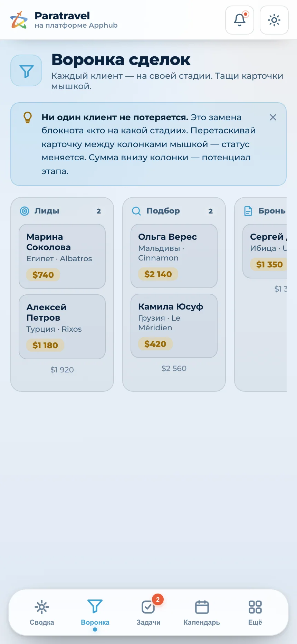The height and width of the screenshot is (644, 297).
Task: Click the $2 140 price badge
Action: click(158, 274)
